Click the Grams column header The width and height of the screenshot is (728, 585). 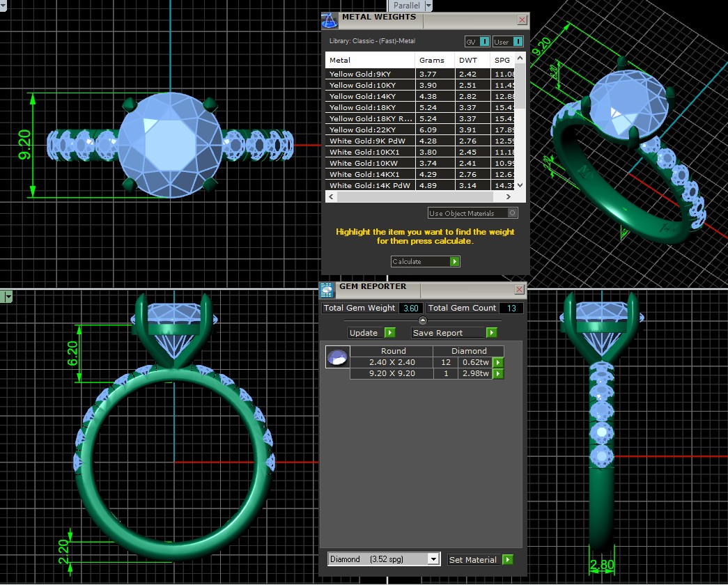pyautogui.click(x=432, y=61)
